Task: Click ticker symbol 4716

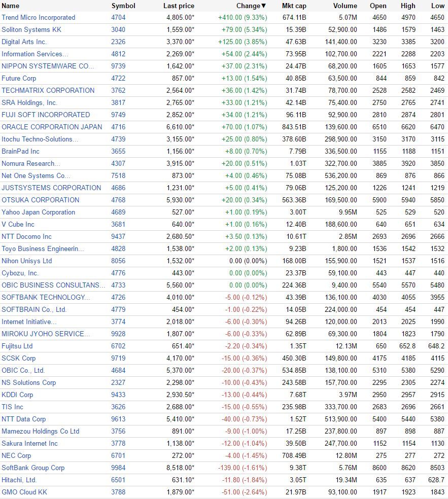Action: (118, 127)
